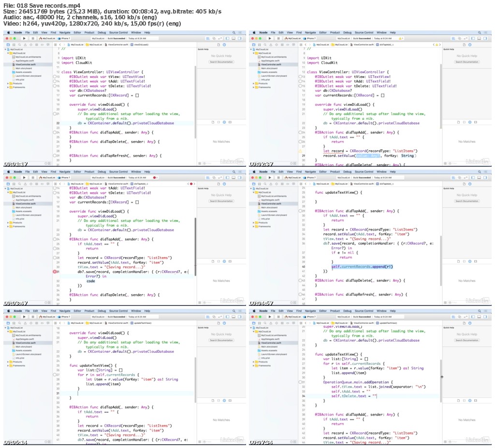Expand Products folder in the 00:01:17 frame

(x=8, y=84)
